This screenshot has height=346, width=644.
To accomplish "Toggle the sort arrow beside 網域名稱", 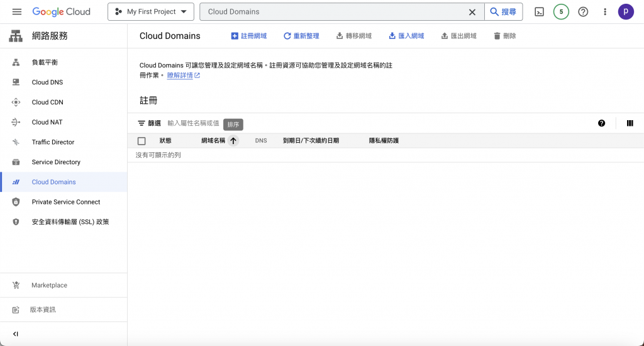I will tap(233, 140).
